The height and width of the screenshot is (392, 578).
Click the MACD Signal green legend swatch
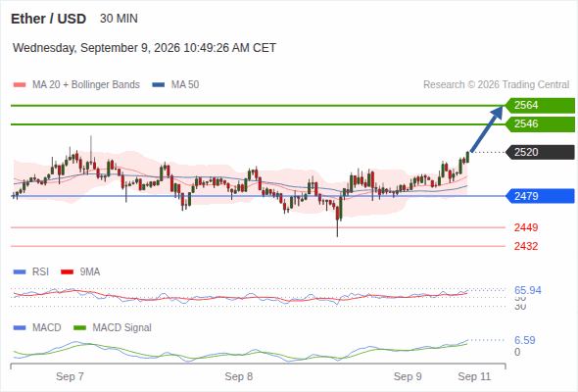point(79,327)
